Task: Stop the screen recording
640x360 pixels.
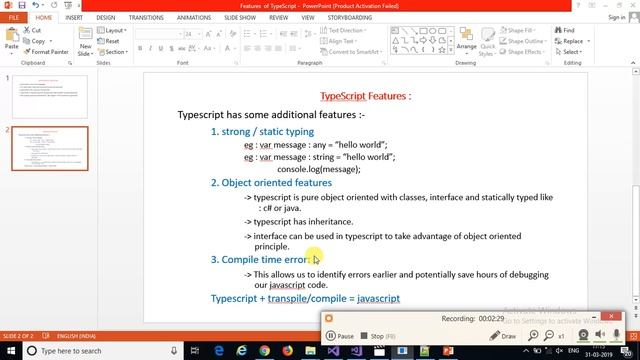Action: tap(378, 336)
